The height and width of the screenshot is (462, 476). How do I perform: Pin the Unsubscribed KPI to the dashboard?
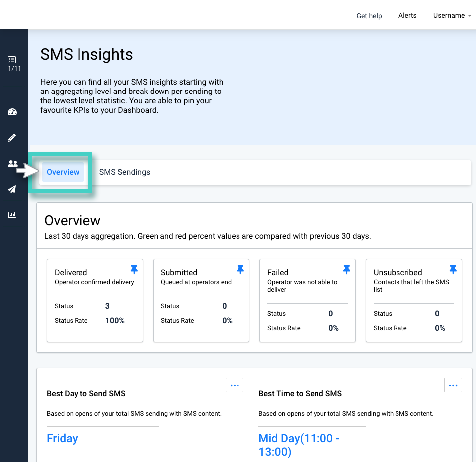tap(453, 269)
